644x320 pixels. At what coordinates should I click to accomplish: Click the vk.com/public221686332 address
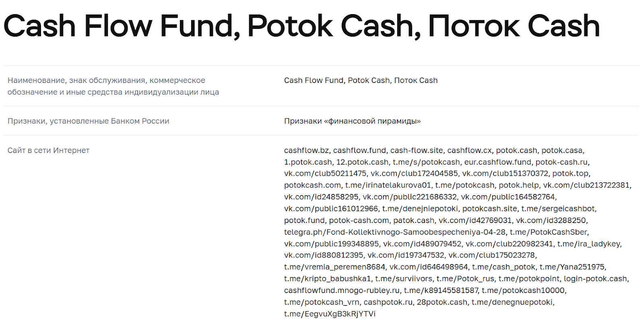(x=410, y=197)
